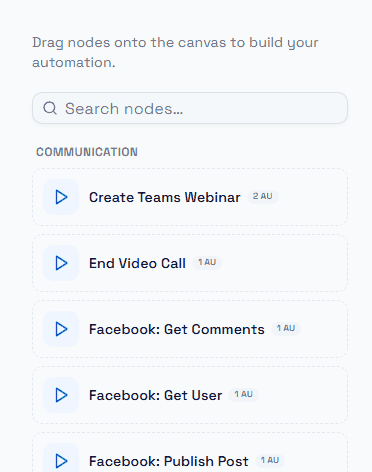Click the Facebook: Get Comments node label
The width and height of the screenshot is (372, 472).
click(x=177, y=329)
